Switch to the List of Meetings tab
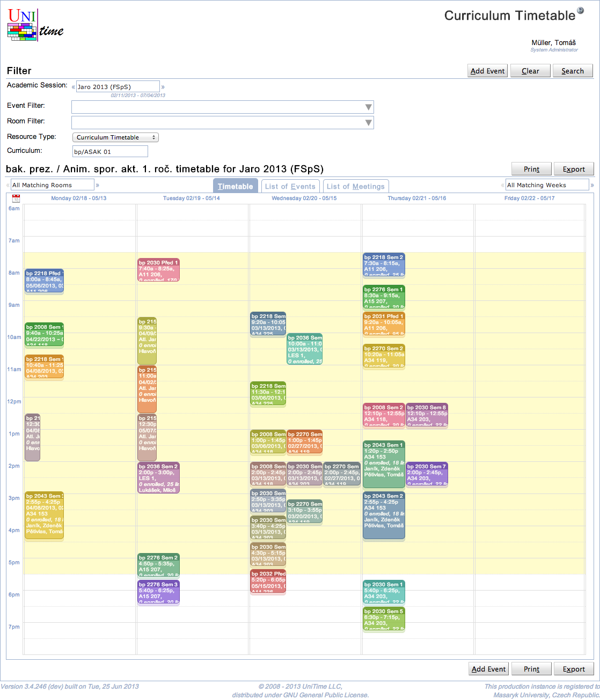 pyautogui.click(x=356, y=186)
